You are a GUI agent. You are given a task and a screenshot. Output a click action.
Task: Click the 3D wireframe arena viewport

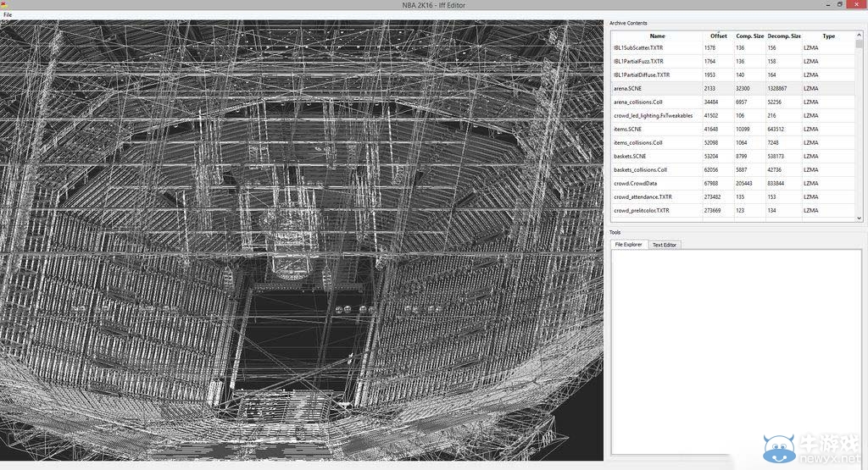pyautogui.click(x=302, y=241)
